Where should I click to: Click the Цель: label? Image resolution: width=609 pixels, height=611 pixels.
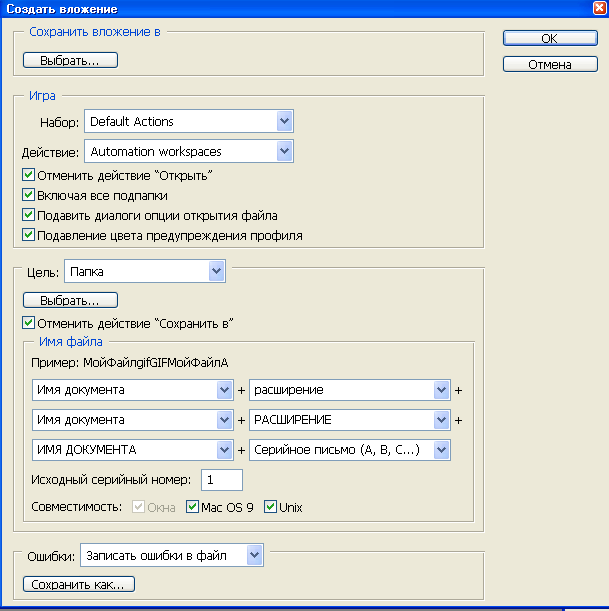(x=43, y=272)
